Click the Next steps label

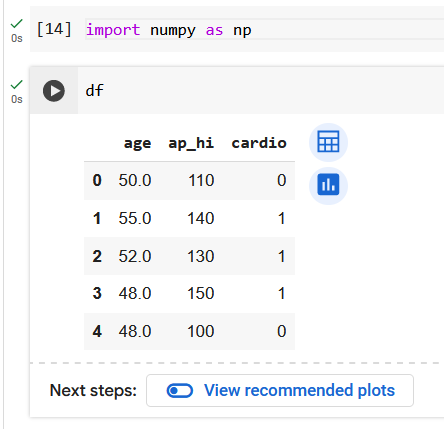tap(93, 390)
